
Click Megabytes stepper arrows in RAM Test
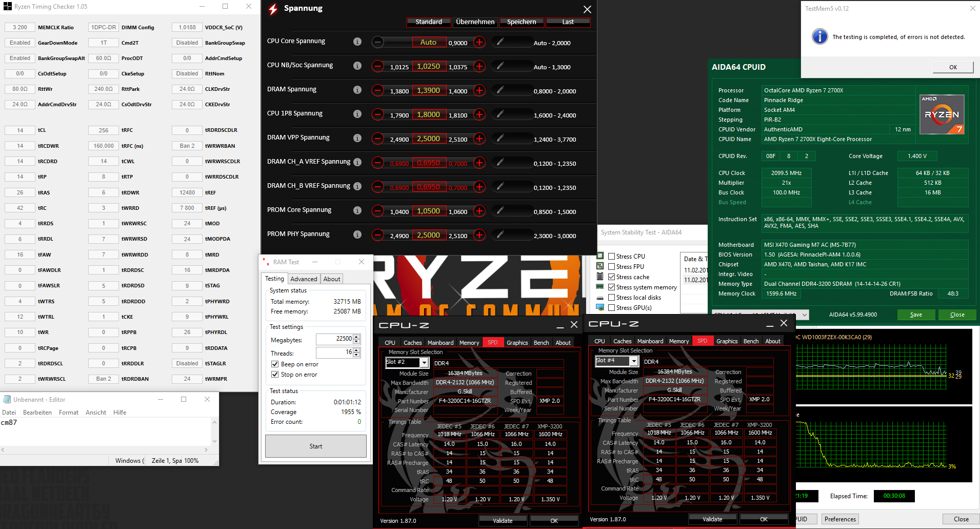[356, 339]
